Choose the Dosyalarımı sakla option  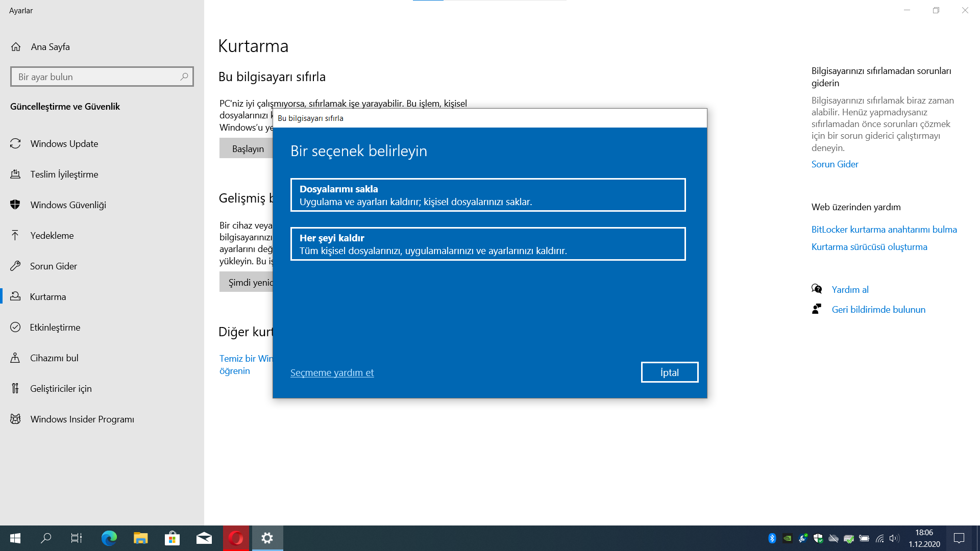coord(487,195)
